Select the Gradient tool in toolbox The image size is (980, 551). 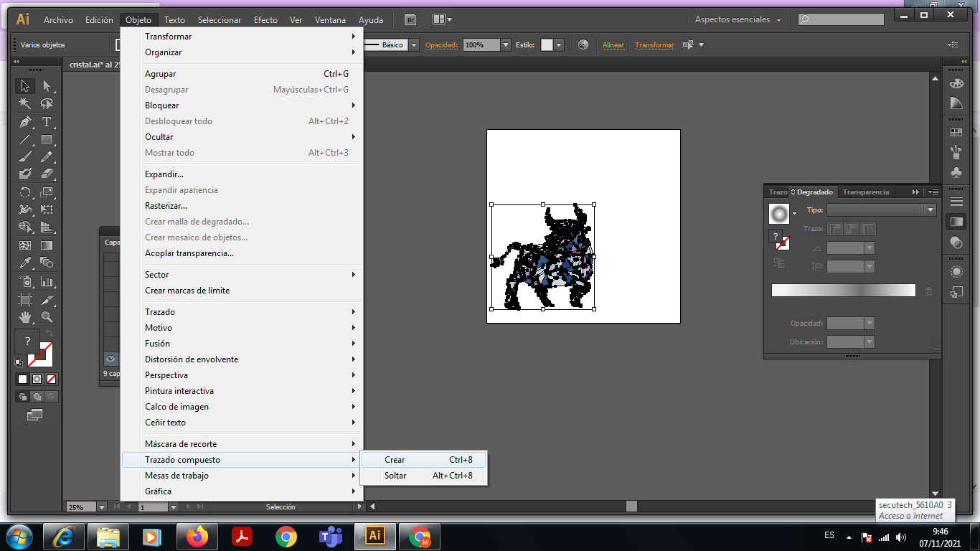47,245
